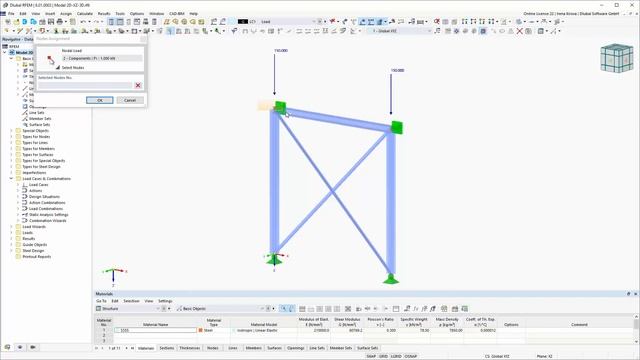Click the selected nodes number input field
Image resolution: width=640 pixels, height=360 pixels.
point(85,85)
